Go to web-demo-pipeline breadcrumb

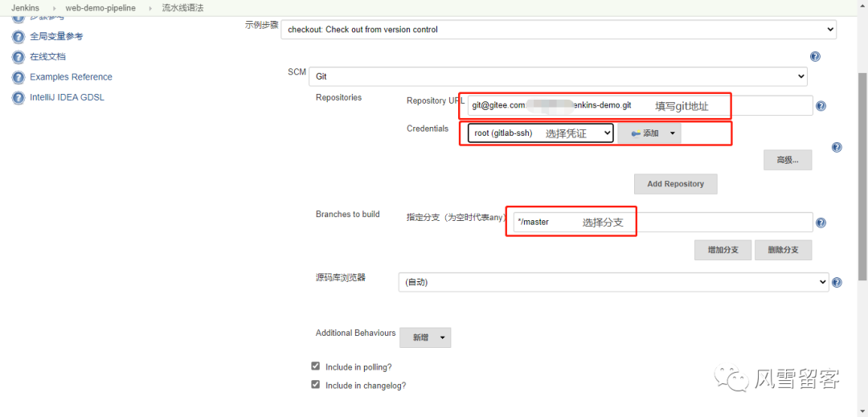(x=100, y=8)
